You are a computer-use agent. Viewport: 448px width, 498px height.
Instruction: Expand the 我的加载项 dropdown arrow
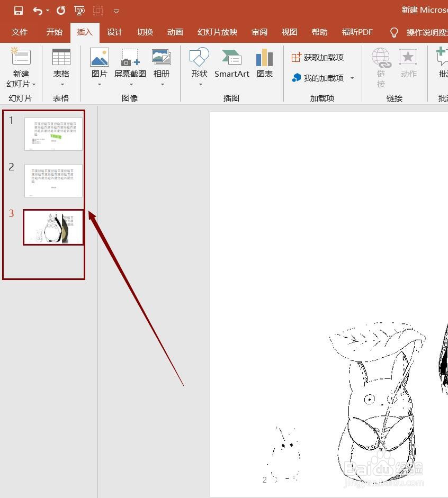tap(352, 78)
